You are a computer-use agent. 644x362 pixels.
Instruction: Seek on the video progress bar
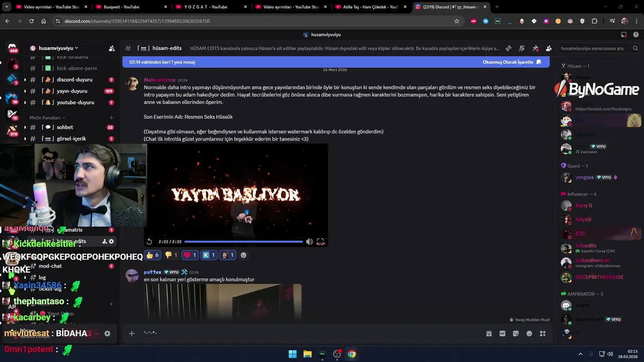(x=244, y=242)
